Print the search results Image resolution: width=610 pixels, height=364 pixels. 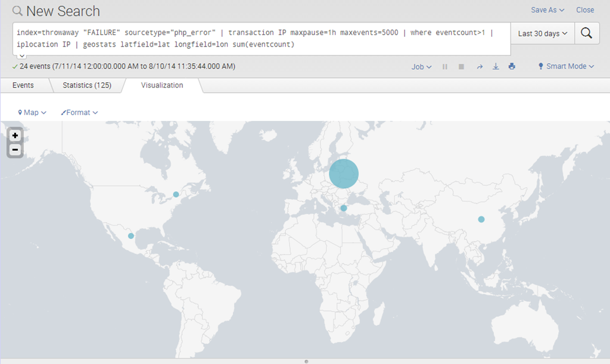[x=512, y=67]
